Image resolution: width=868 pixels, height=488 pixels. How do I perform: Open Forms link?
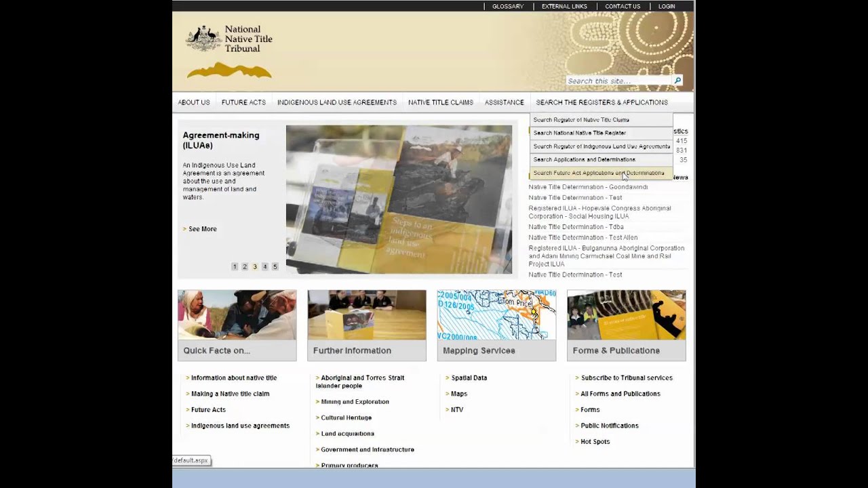(x=590, y=410)
